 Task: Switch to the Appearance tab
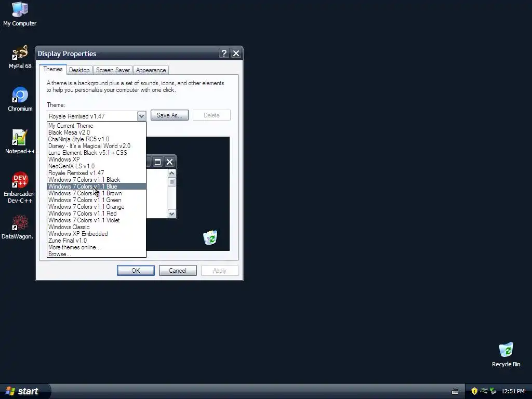(151, 70)
